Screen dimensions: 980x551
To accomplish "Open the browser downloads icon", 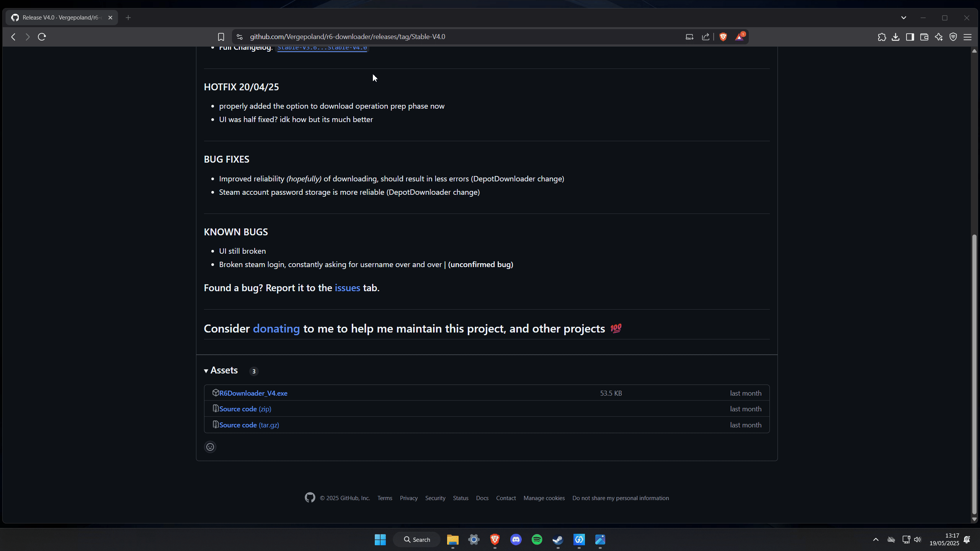I will point(896,37).
